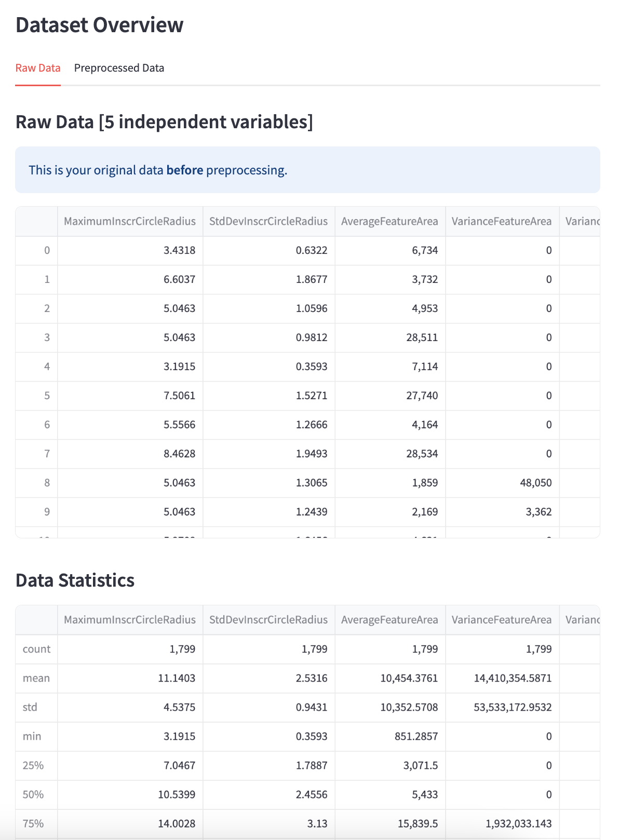Click cell 1.2666 in row 6
619x840 pixels.
pos(268,425)
